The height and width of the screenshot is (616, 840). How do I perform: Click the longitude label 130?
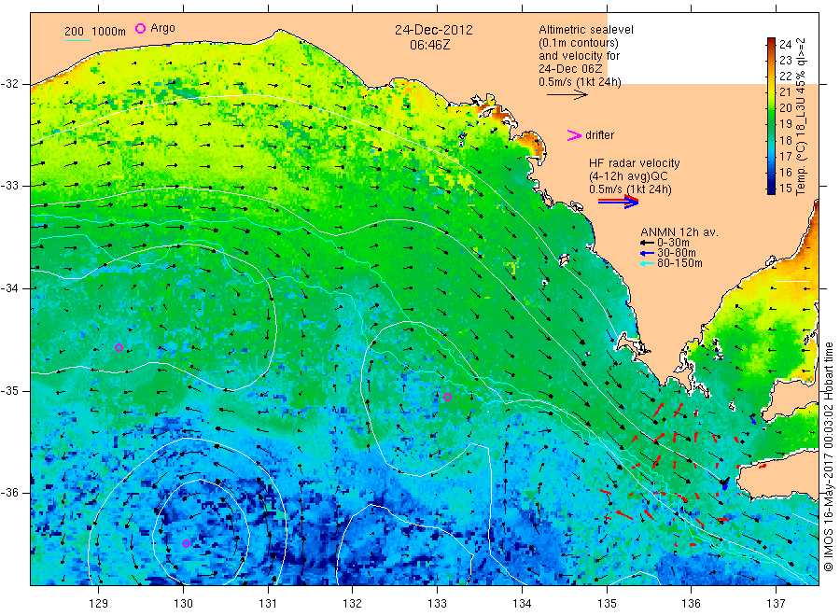(183, 604)
